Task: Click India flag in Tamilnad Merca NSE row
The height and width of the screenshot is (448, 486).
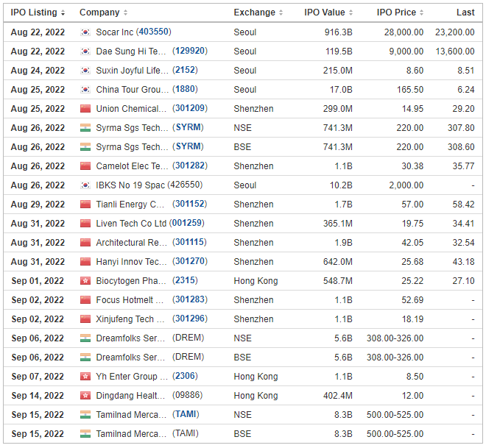Action: point(85,415)
